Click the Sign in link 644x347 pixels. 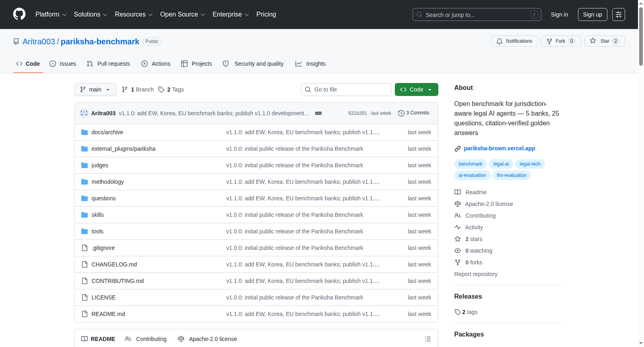click(559, 15)
